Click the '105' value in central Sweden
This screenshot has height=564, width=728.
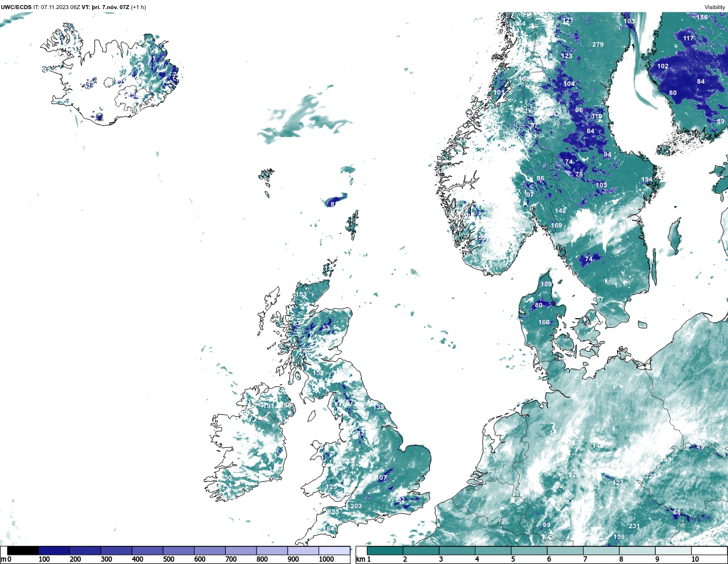click(602, 185)
